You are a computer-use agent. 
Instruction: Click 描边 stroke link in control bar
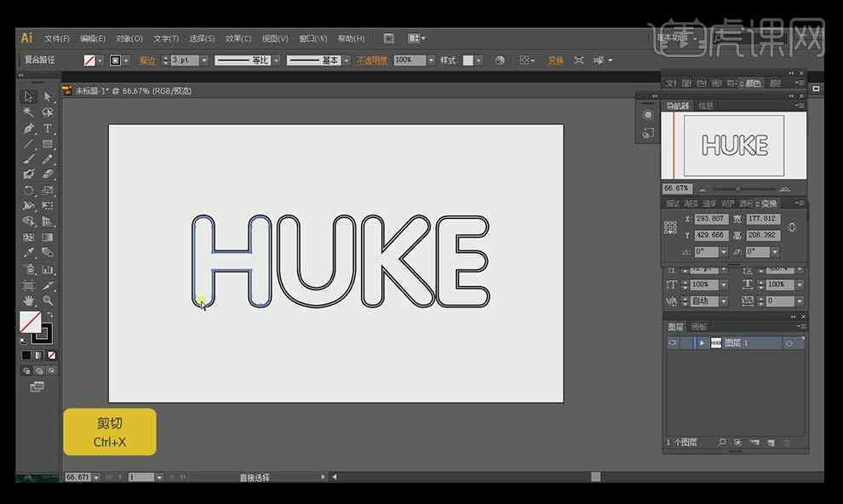coord(148,60)
